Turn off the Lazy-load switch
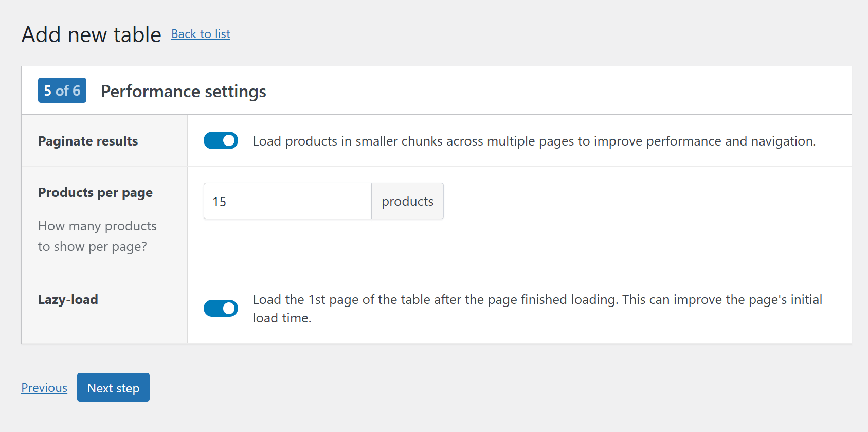The height and width of the screenshot is (432, 868). tap(221, 309)
